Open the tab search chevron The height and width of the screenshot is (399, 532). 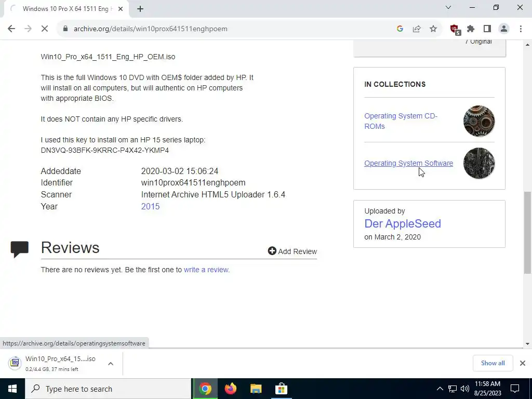[x=448, y=7]
